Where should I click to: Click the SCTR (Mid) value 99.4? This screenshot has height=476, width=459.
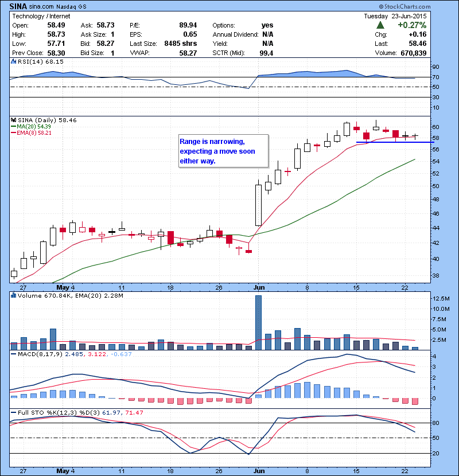(266, 53)
